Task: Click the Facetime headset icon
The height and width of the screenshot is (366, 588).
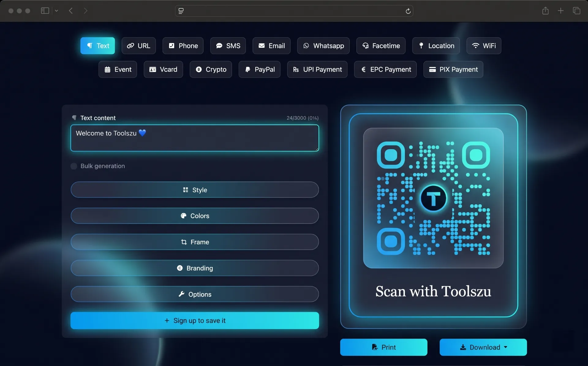Action: pos(365,46)
